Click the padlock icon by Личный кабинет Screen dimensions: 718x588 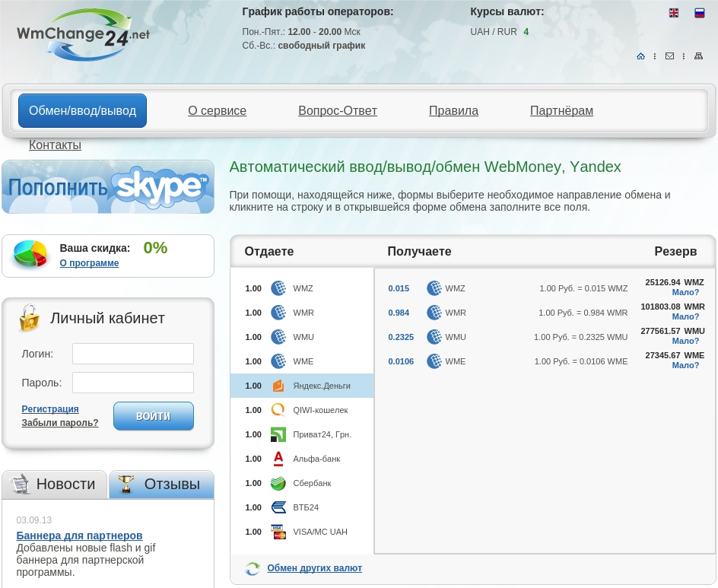pos(30,318)
